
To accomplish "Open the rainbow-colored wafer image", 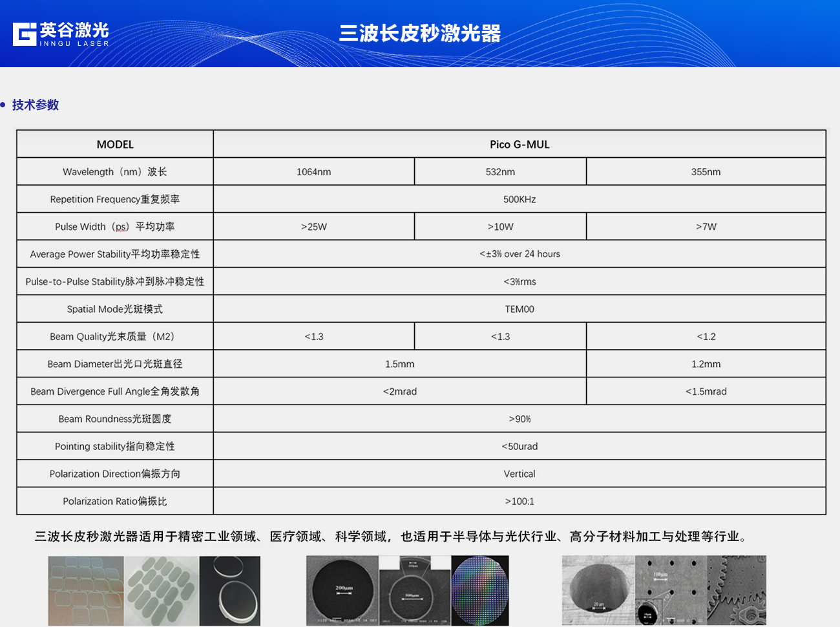I will tap(479, 590).
